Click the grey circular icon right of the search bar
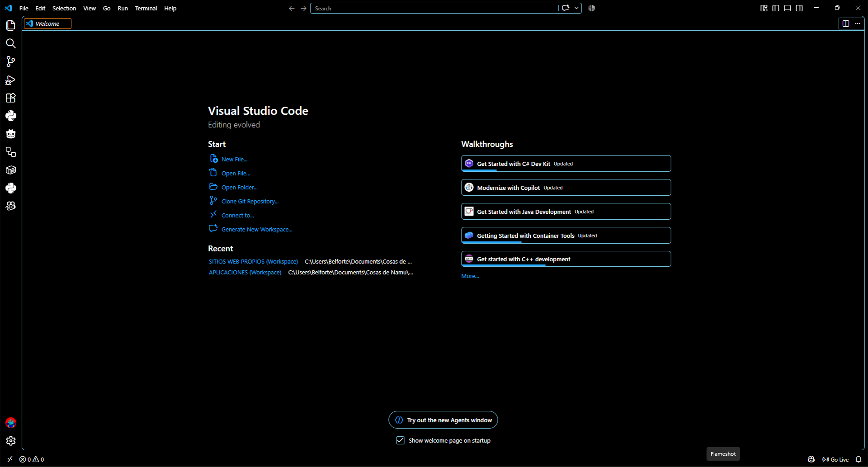868x467 pixels. pos(592,8)
